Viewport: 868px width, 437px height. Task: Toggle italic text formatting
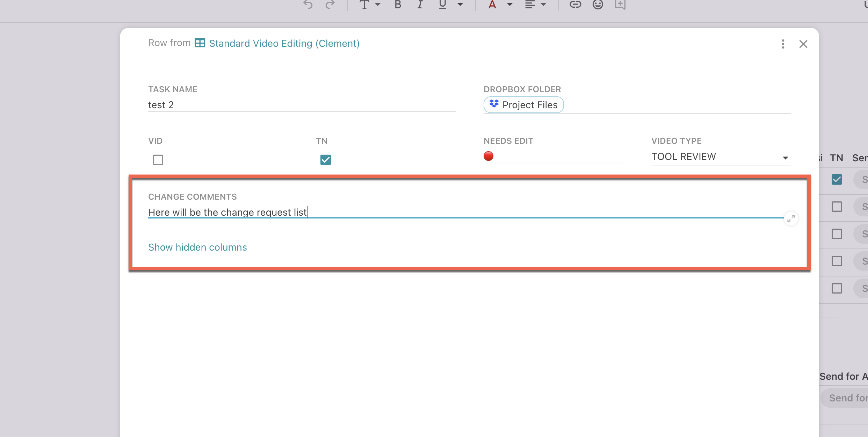click(x=420, y=5)
